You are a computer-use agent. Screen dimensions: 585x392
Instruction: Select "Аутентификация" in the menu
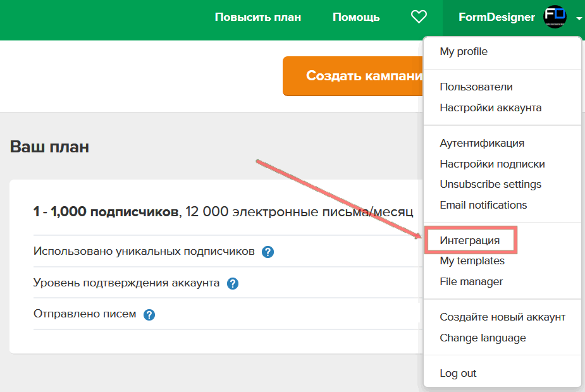pyautogui.click(x=482, y=143)
